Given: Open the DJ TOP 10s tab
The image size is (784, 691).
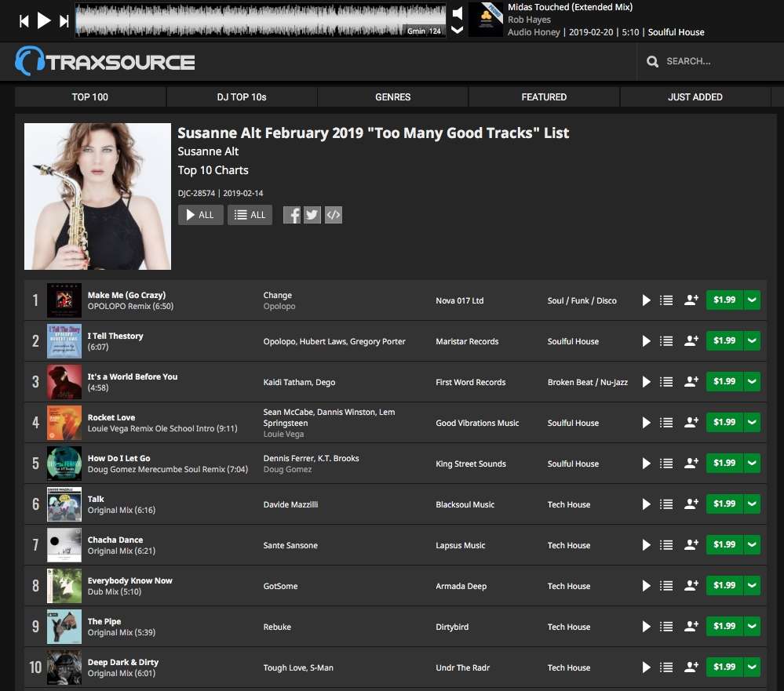Looking at the screenshot, I should (242, 97).
